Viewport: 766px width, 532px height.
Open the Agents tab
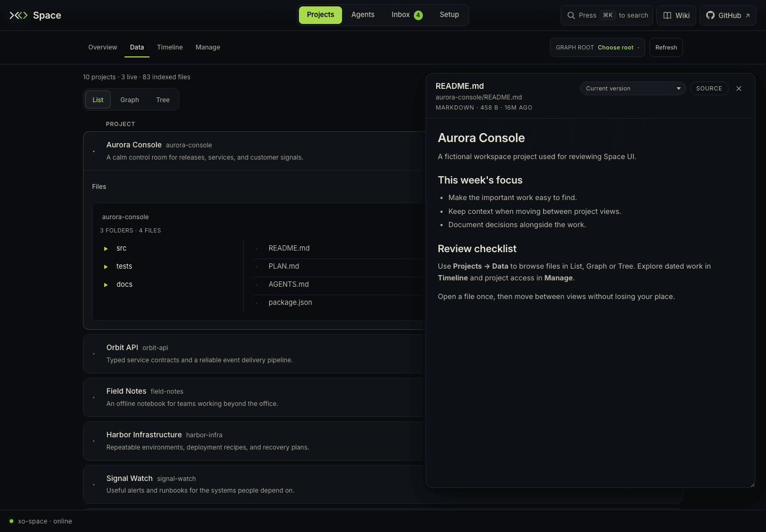click(x=363, y=15)
